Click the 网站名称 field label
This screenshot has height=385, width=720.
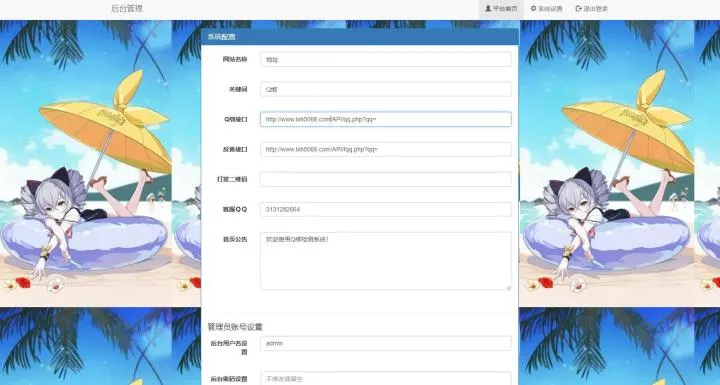(x=235, y=59)
